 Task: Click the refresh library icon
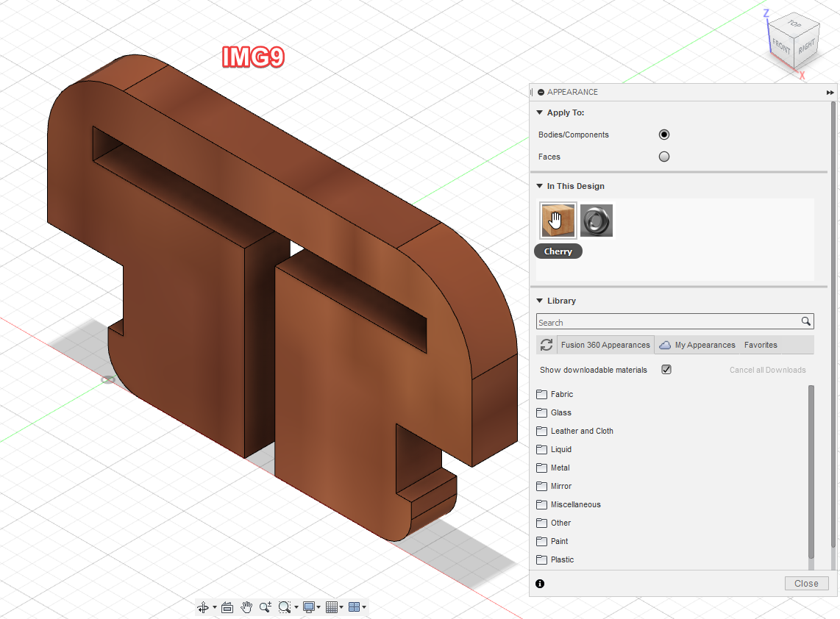tap(547, 345)
